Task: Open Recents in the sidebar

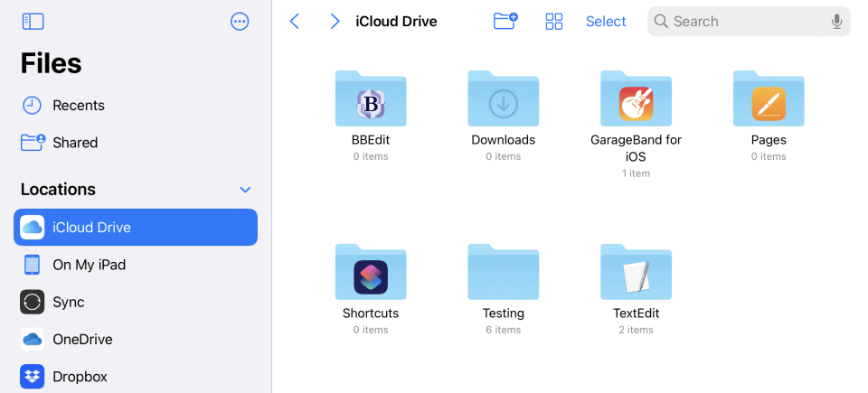Action: tap(78, 106)
